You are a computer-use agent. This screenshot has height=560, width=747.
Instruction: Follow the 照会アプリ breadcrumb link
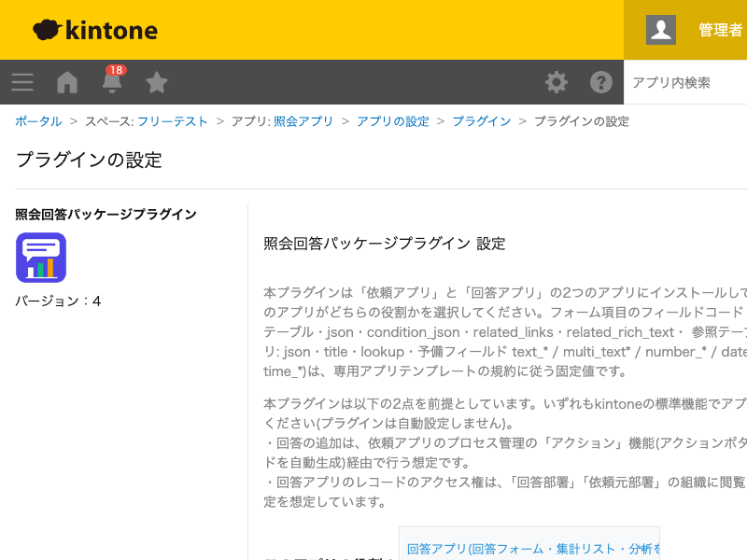(303, 121)
